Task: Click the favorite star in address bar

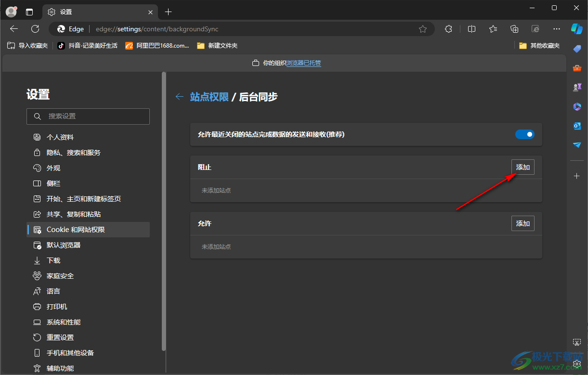Action: tap(423, 29)
